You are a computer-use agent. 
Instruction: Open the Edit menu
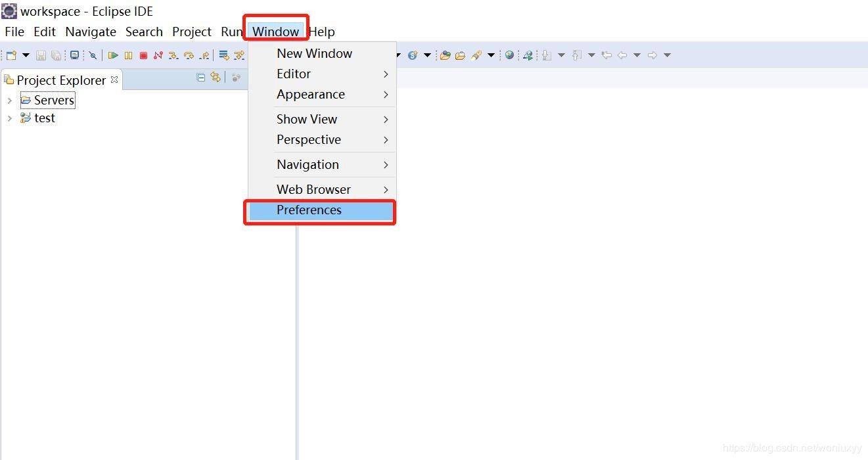(x=45, y=32)
